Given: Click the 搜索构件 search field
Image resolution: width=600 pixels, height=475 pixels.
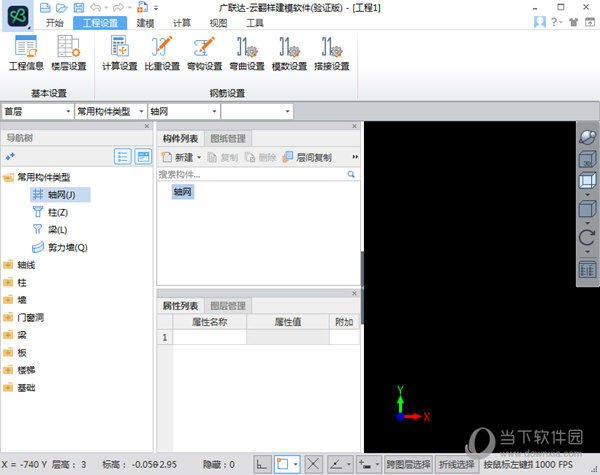Looking at the screenshot, I should (x=252, y=175).
